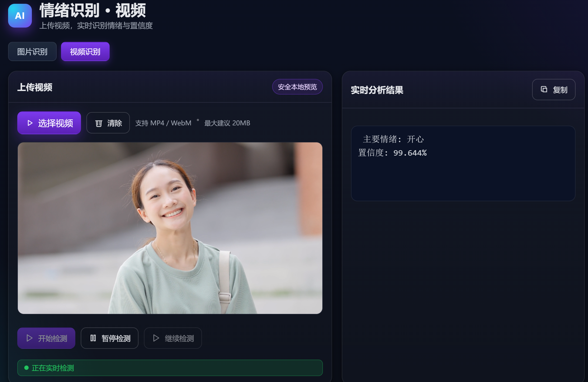Image resolution: width=588 pixels, height=382 pixels.
Task: Click the 暂停检测 button label
Action: pyautogui.click(x=116, y=338)
